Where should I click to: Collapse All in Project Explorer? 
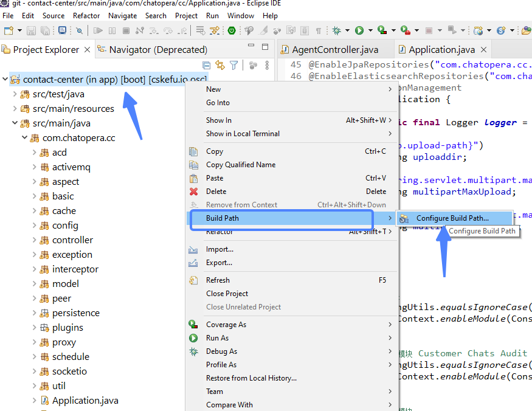click(x=206, y=65)
